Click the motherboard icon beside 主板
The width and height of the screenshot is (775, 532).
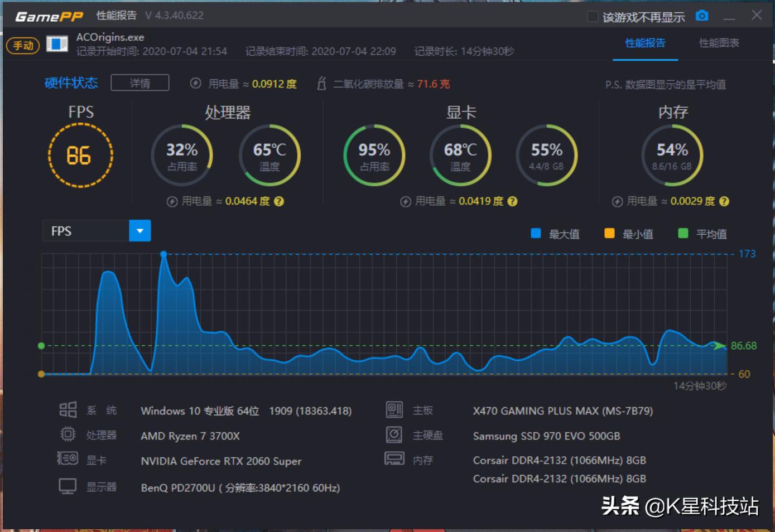[394, 410]
